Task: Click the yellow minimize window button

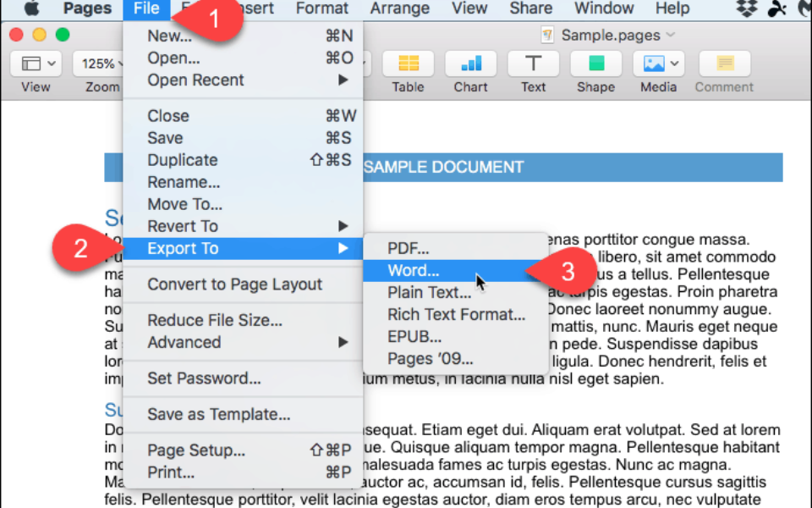Action: (40, 35)
